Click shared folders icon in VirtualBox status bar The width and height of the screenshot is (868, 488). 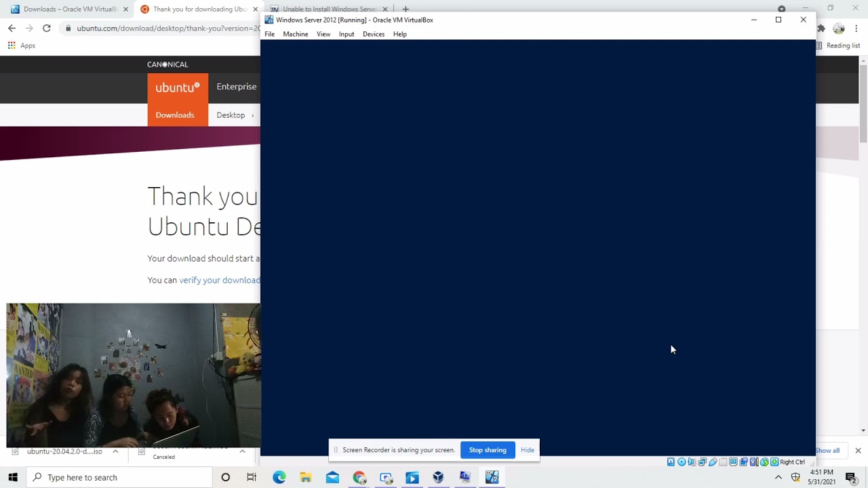(x=723, y=462)
